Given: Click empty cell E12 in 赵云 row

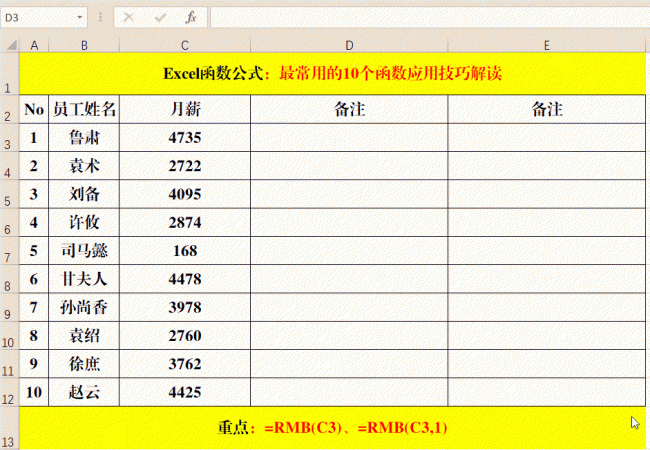Looking at the screenshot, I should 547,392.
